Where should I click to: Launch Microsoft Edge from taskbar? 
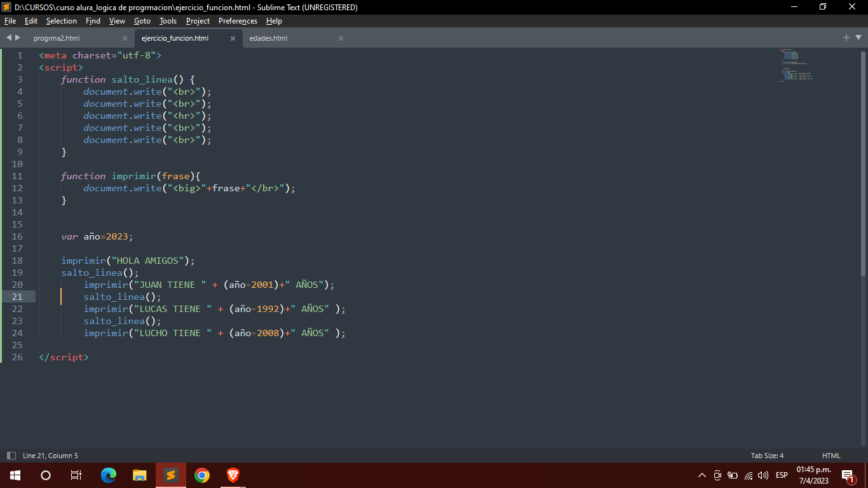click(109, 475)
